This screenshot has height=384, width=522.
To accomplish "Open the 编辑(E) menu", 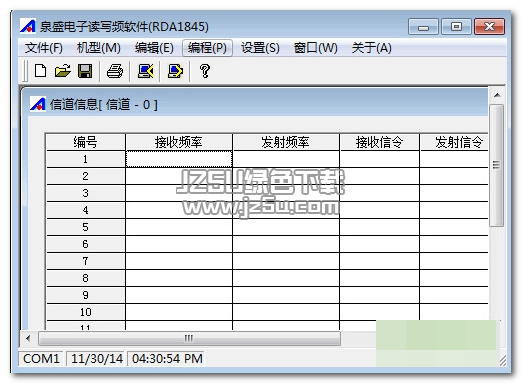I will point(154,48).
